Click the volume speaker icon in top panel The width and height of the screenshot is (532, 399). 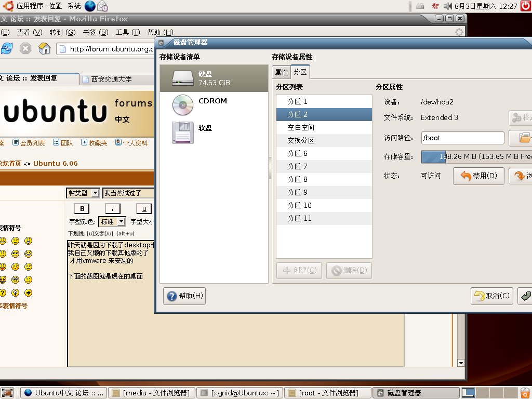448,6
